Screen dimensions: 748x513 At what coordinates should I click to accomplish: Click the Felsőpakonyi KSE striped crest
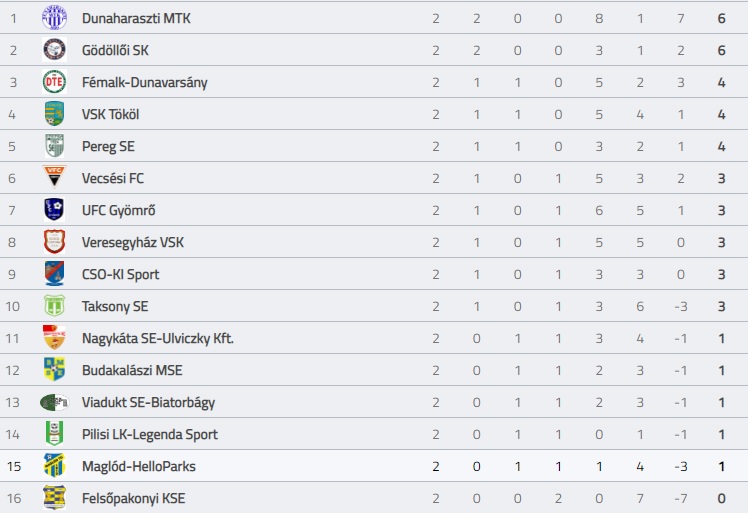point(54,497)
